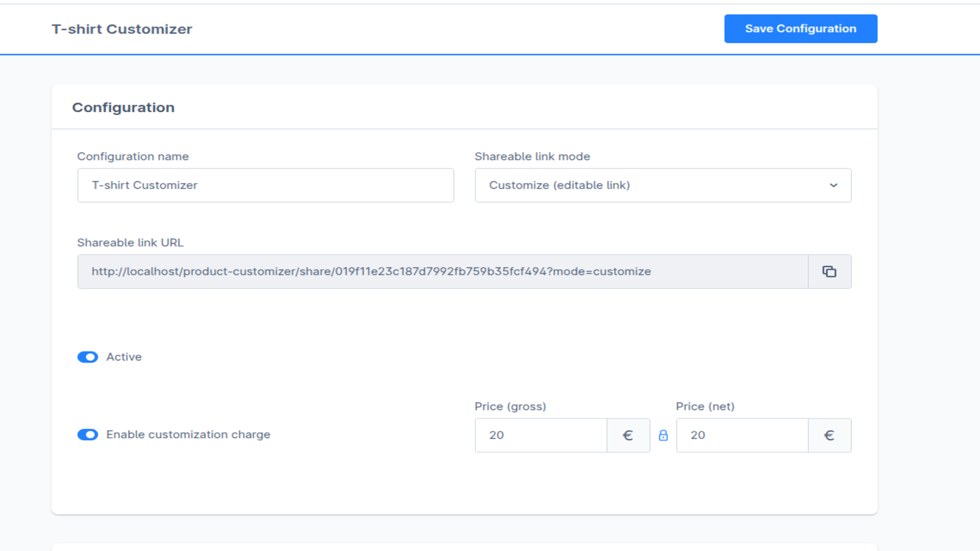This screenshot has width=980, height=551.
Task: Copy the shareable link URL to clipboard
Action: 829,271
